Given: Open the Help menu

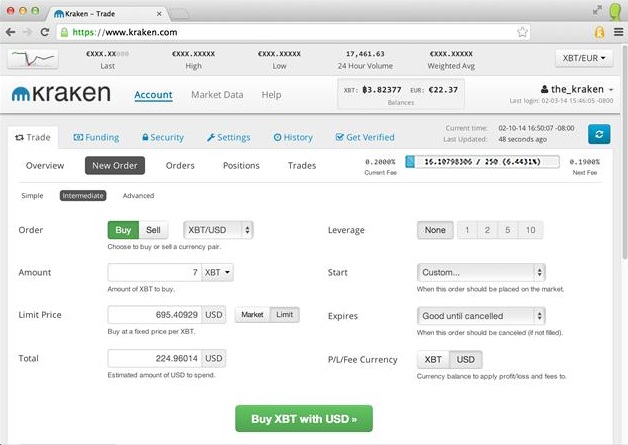Looking at the screenshot, I should (x=271, y=95).
